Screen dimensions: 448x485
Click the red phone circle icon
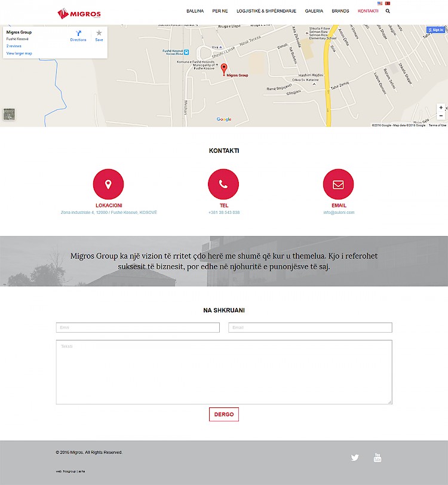coord(223,184)
